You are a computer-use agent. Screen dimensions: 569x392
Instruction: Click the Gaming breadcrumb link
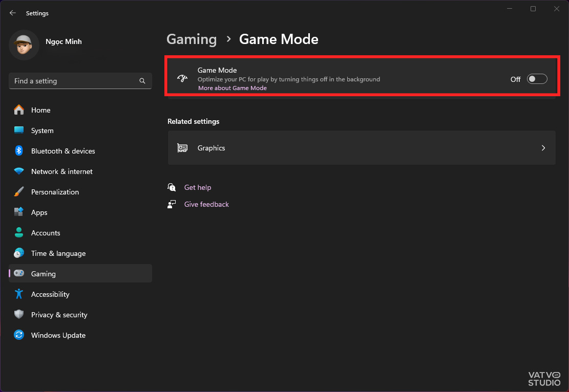click(x=192, y=39)
